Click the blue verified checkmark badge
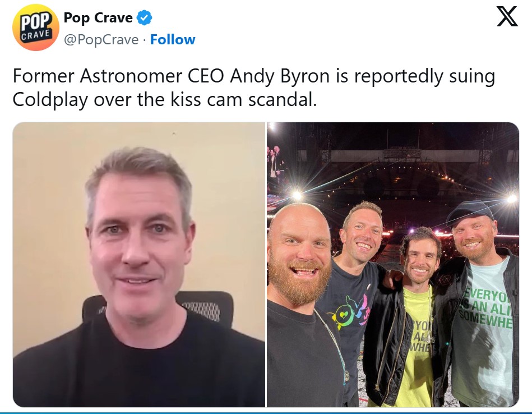Screen dimensions: 532x414 pyautogui.click(x=144, y=17)
